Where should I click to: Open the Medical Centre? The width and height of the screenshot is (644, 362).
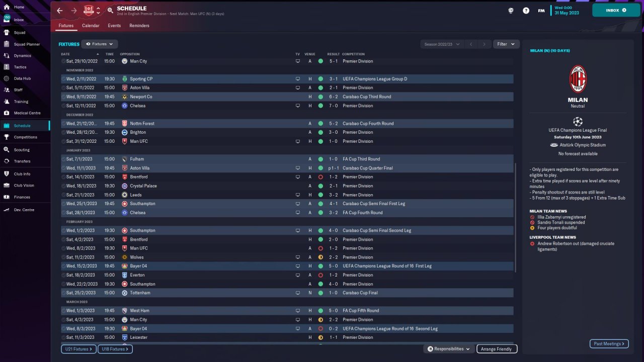pos(27,113)
